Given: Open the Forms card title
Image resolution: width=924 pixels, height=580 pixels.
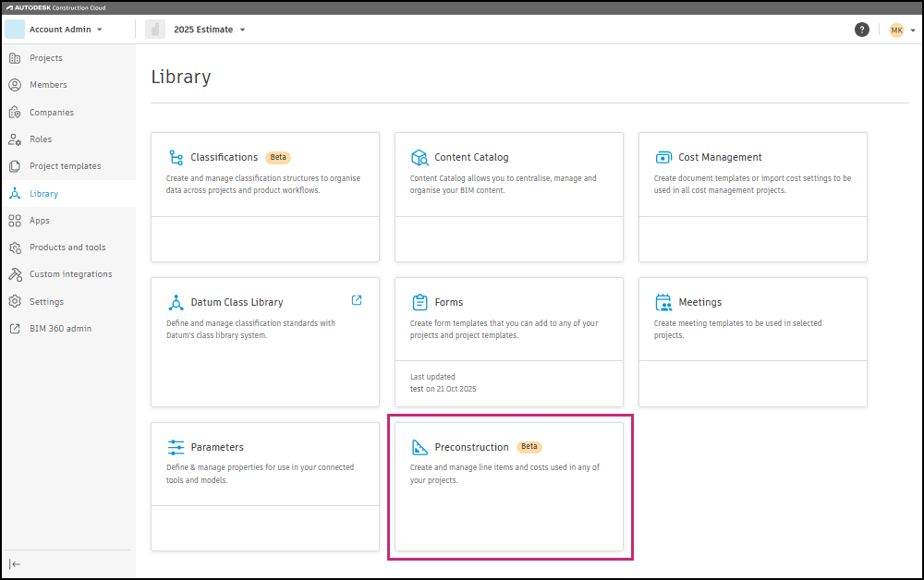Looking at the screenshot, I should pyautogui.click(x=448, y=302).
